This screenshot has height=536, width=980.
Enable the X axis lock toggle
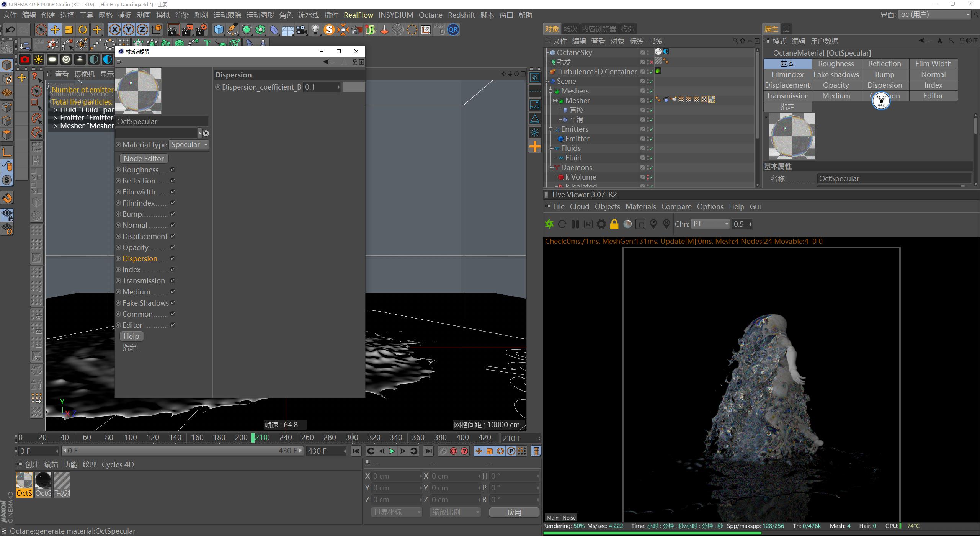click(x=114, y=29)
